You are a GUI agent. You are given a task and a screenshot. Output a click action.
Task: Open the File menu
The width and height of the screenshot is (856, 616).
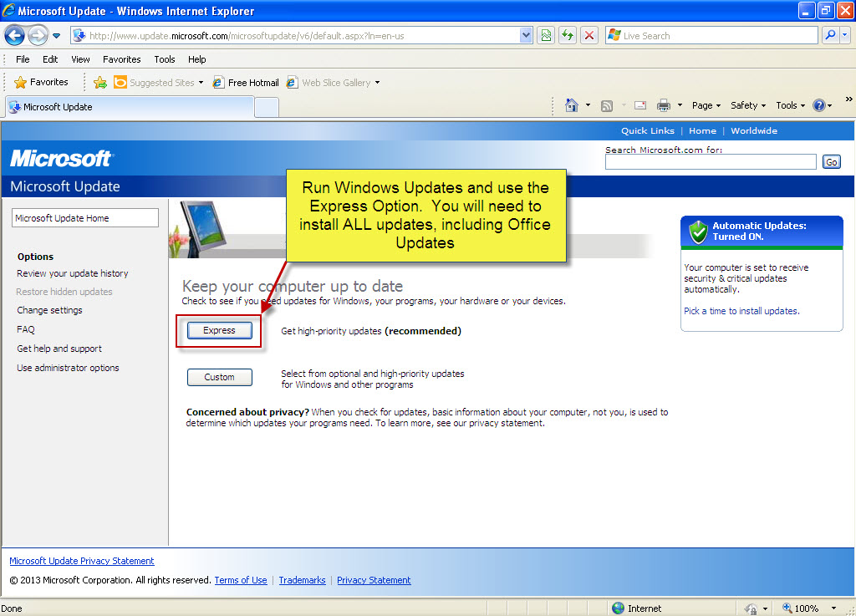click(x=23, y=59)
